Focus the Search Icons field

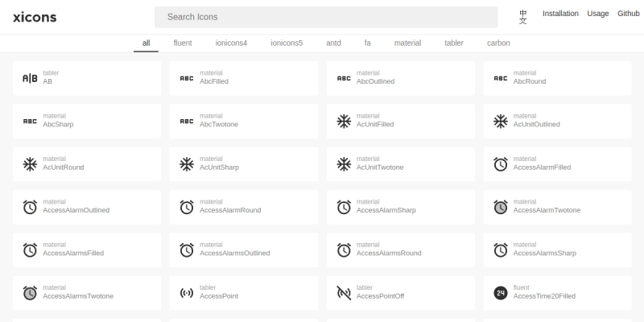tap(326, 17)
